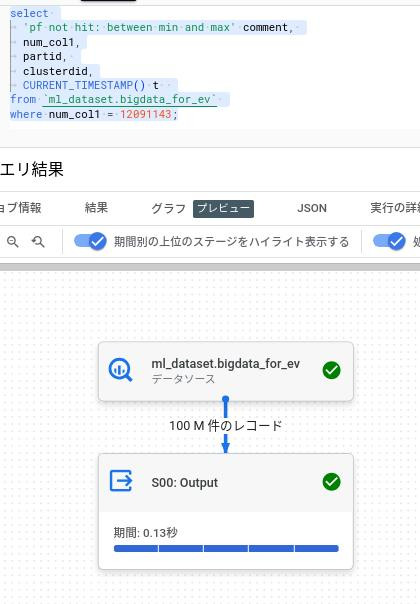Screen dimensions: 420x604
Task: Toggle the second switch at right edge
Action: click(389, 242)
